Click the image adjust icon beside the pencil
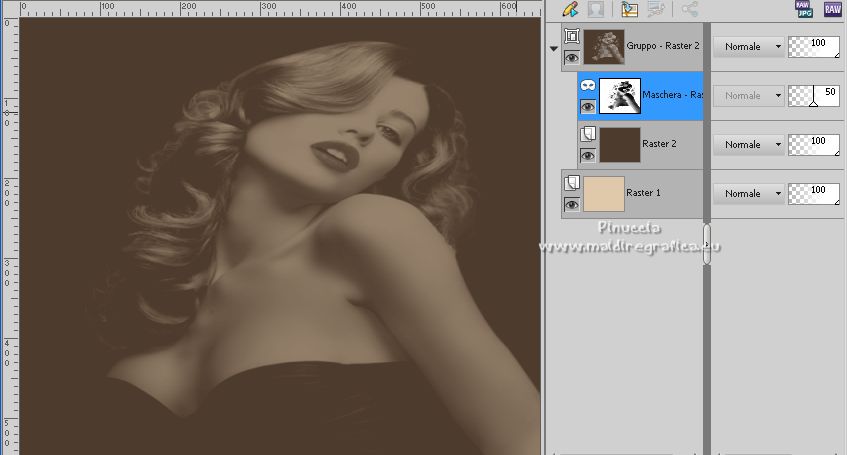Image resolution: width=847 pixels, height=455 pixels. pyautogui.click(x=629, y=10)
